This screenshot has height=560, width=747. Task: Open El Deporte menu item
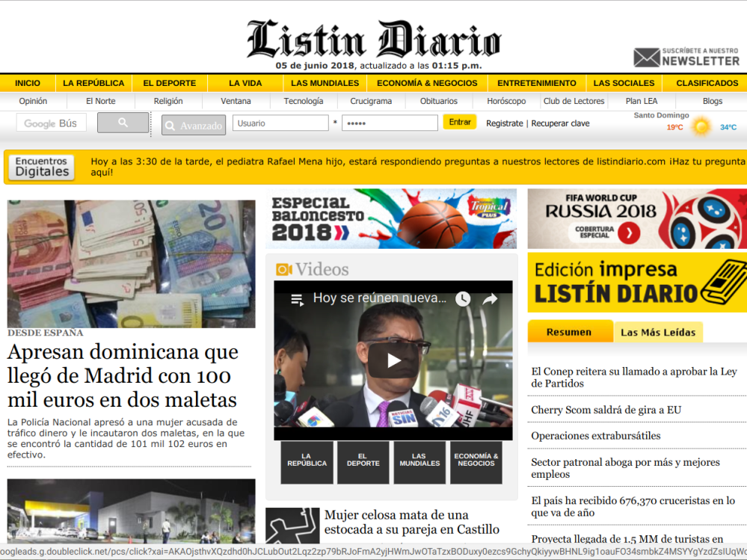click(x=170, y=83)
